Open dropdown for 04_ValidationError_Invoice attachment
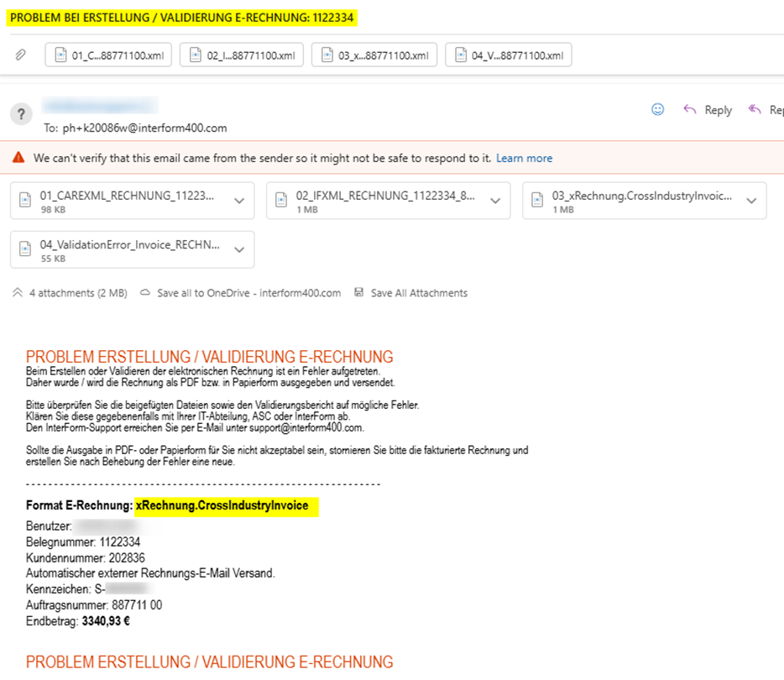Image resolution: width=784 pixels, height=680 pixels. tap(239, 250)
